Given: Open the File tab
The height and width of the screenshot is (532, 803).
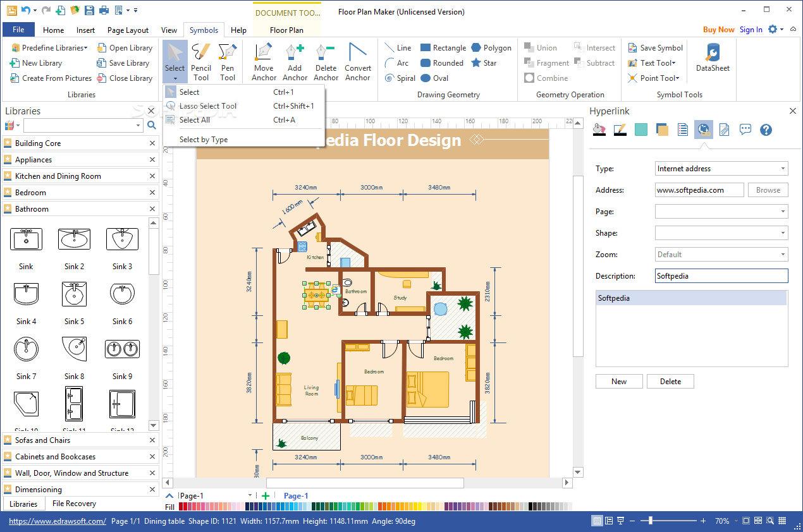Looking at the screenshot, I should pyautogui.click(x=18, y=30).
